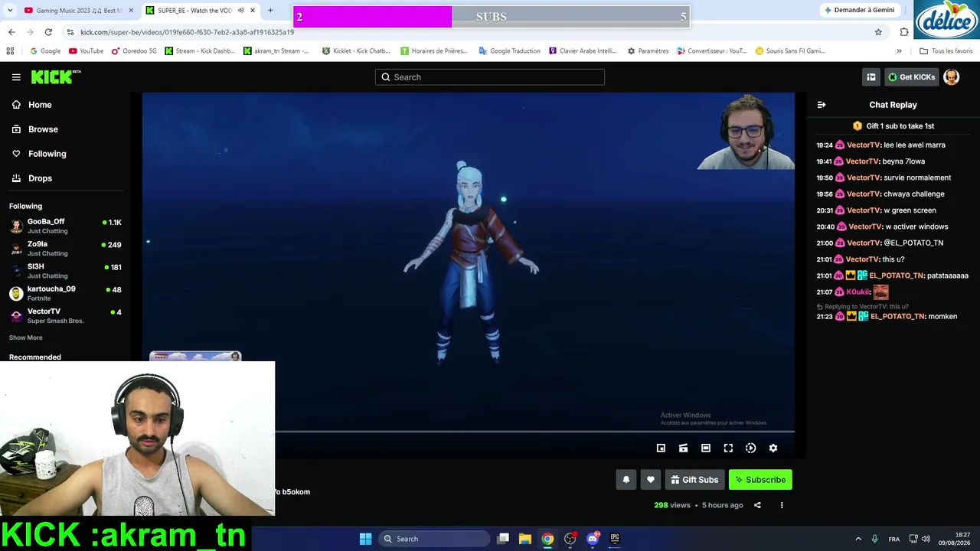This screenshot has width=980, height=551.
Task: Click the Gift 1 sub banner in chat
Action: pyautogui.click(x=893, y=126)
